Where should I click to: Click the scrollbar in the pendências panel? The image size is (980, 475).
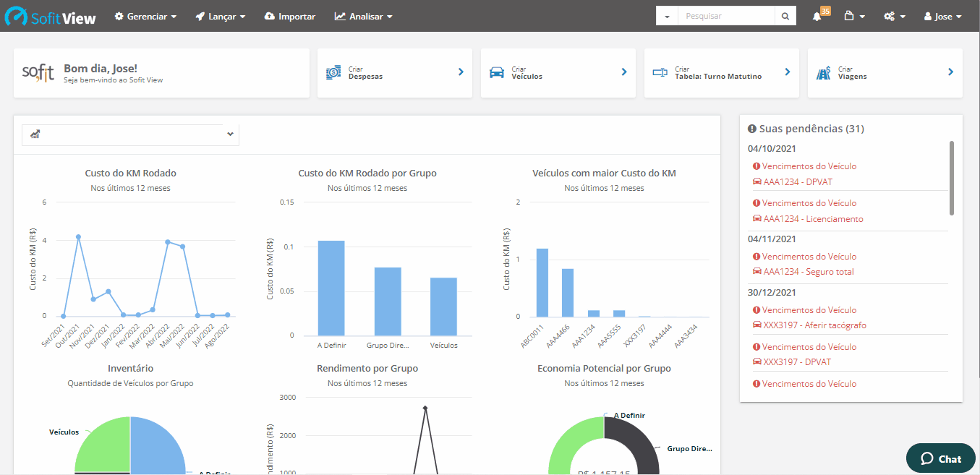click(x=952, y=178)
